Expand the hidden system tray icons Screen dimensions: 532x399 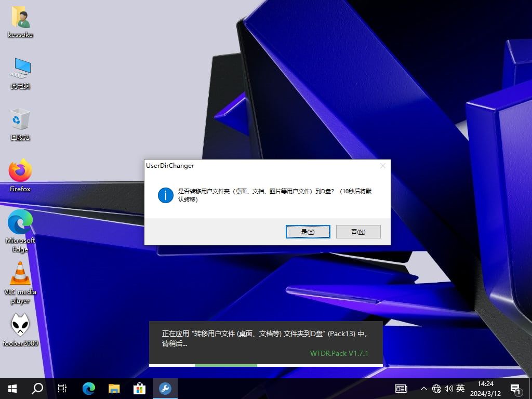(424, 389)
